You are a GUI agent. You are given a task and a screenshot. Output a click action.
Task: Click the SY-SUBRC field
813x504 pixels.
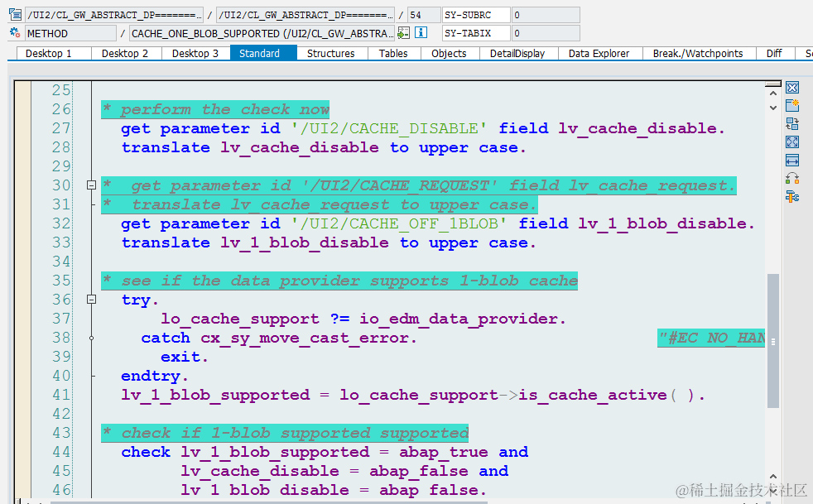[x=476, y=15]
